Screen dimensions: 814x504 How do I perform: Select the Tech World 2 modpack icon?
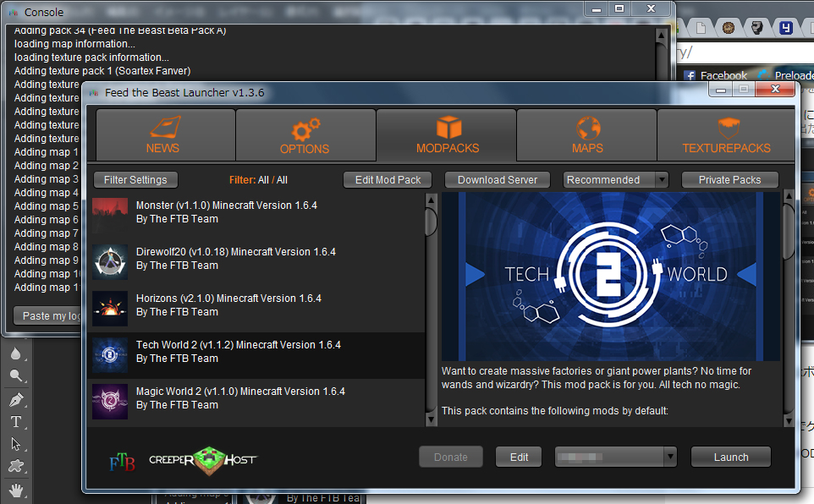110,355
